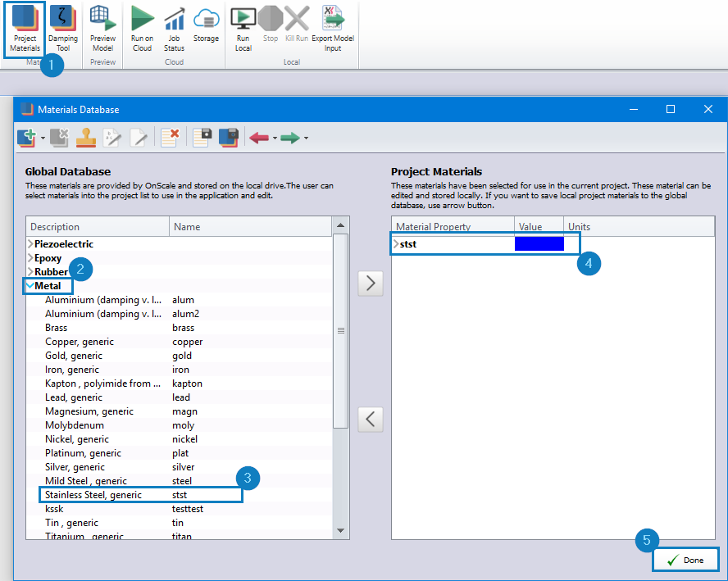
Task: Click the save materials database floppy icon
Action: coord(229,138)
